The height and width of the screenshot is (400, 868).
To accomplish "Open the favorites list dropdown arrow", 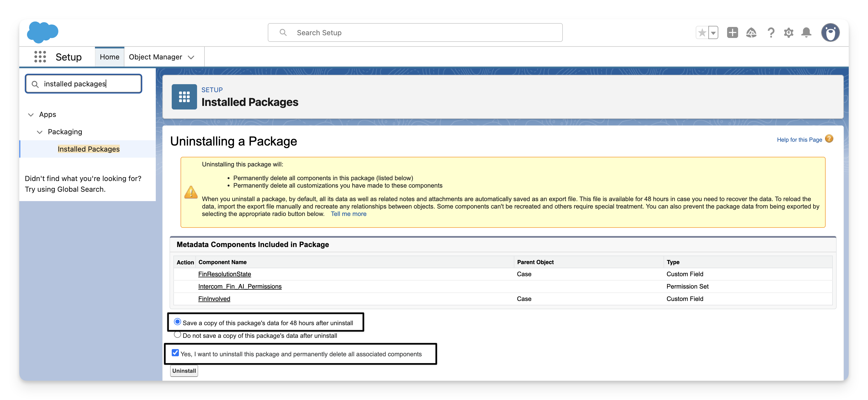I will tap(713, 33).
